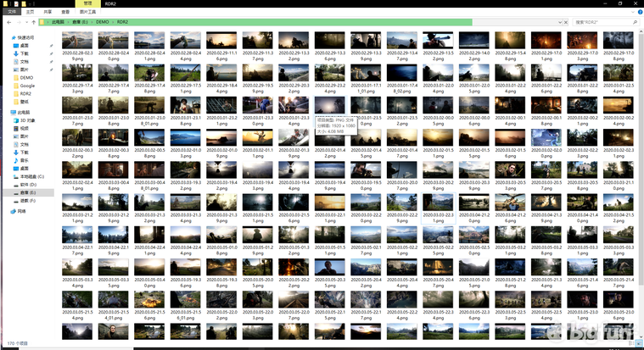Screen dimensions: 644x350
Task: Go up one folder level with up arrow
Action: pos(34,22)
